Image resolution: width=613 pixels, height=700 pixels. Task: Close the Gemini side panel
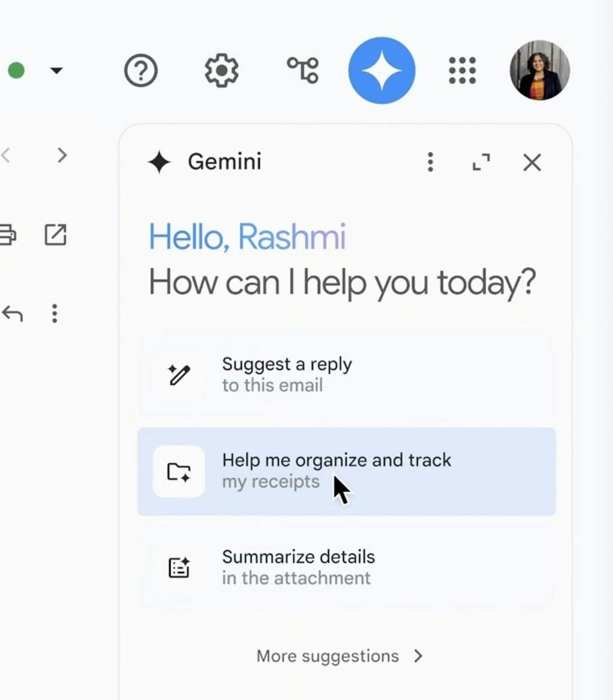pos(532,162)
